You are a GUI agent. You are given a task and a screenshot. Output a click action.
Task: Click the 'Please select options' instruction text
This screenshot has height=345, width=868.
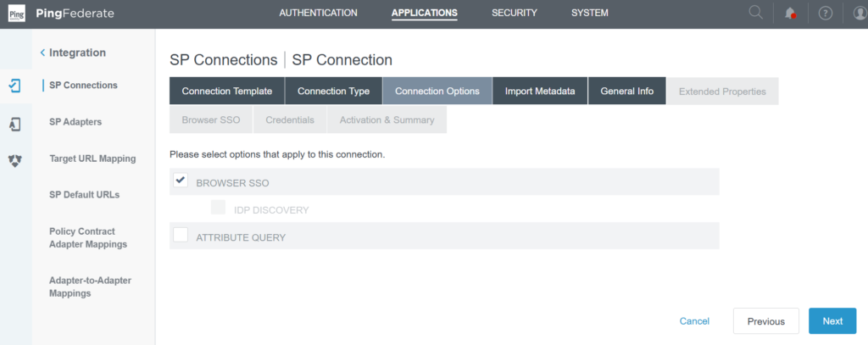pos(277,154)
